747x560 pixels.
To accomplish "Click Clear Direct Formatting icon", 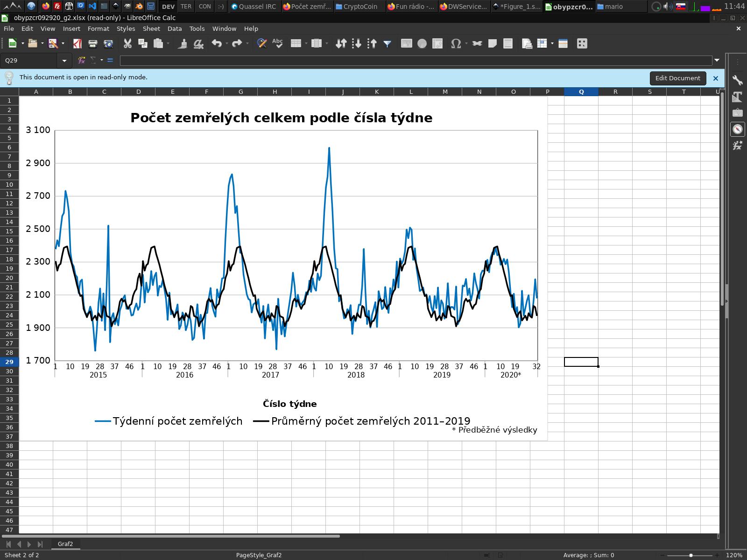I will coord(198,43).
